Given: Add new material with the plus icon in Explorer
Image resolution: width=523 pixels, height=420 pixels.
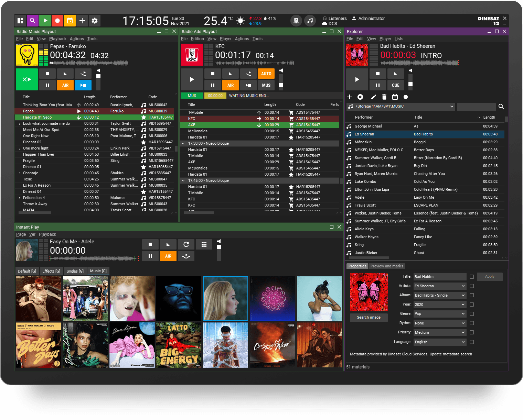Looking at the screenshot, I should coord(350,97).
